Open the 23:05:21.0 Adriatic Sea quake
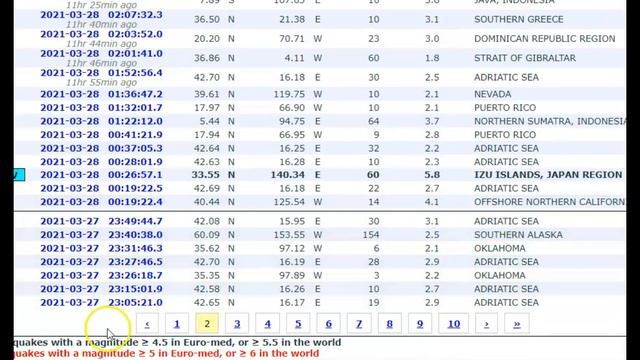This screenshot has width=640, height=360. pyautogui.click(x=101, y=302)
